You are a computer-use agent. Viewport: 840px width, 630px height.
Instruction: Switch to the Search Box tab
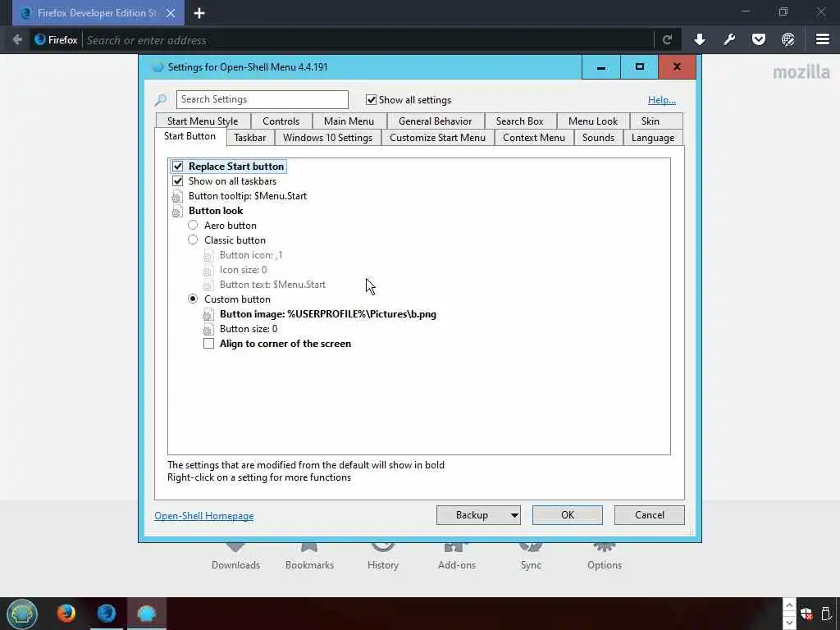(519, 121)
